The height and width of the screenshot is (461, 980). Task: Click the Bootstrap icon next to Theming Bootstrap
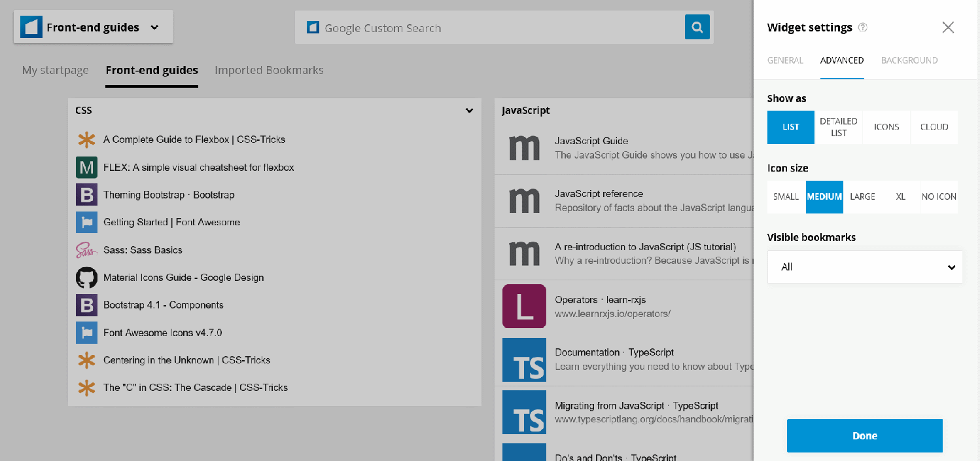[86, 194]
